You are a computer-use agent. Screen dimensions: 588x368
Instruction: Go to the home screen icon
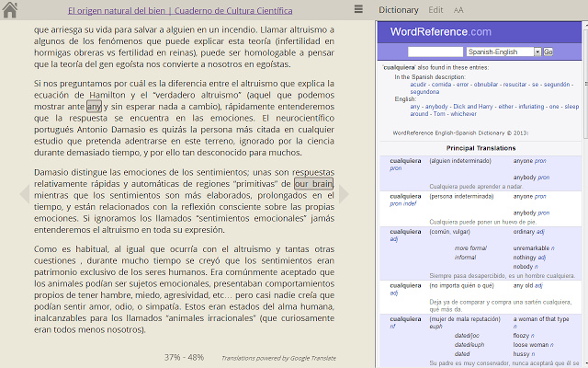(10, 10)
